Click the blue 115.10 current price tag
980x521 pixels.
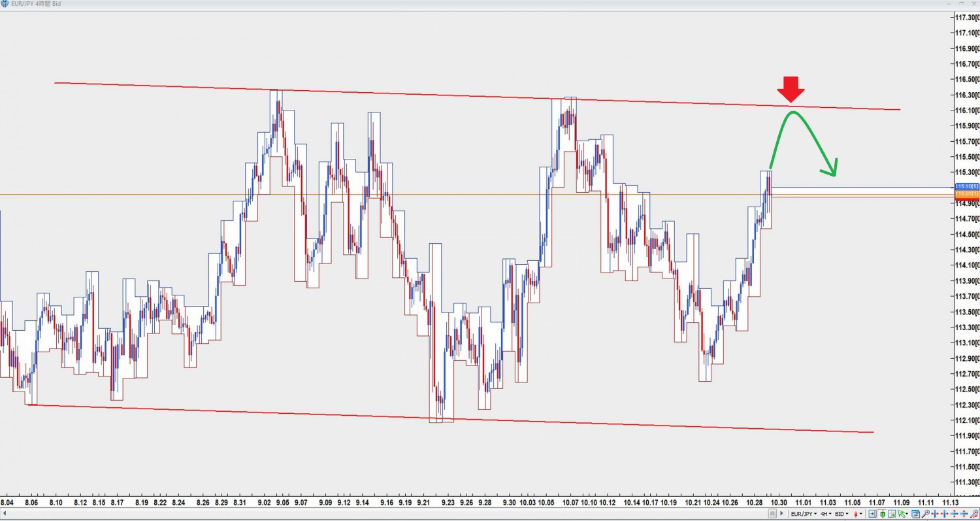(966, 187)
